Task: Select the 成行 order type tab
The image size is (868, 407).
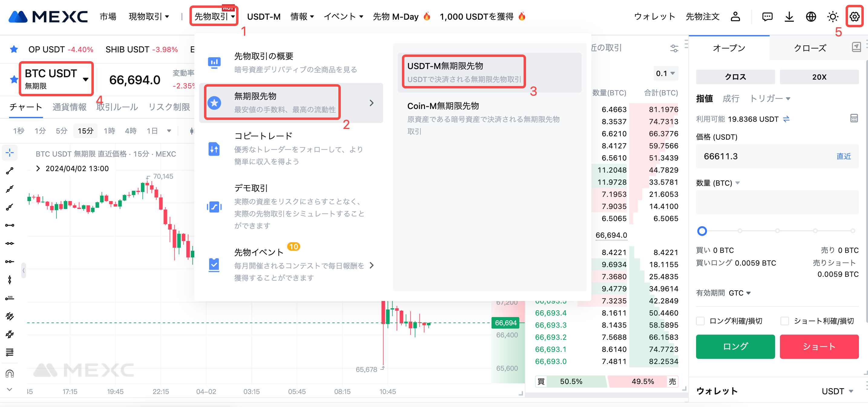Action: (x=731, y=98)
